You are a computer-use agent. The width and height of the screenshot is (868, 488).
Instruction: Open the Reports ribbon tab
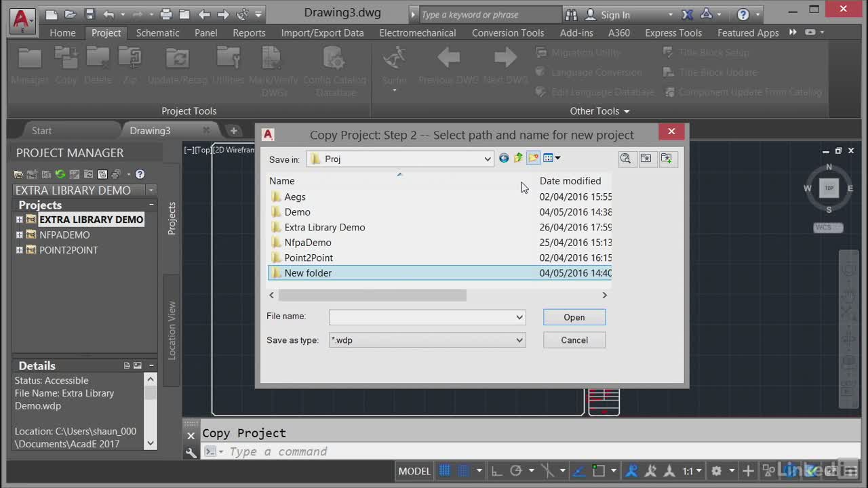(x=249, y=33)
